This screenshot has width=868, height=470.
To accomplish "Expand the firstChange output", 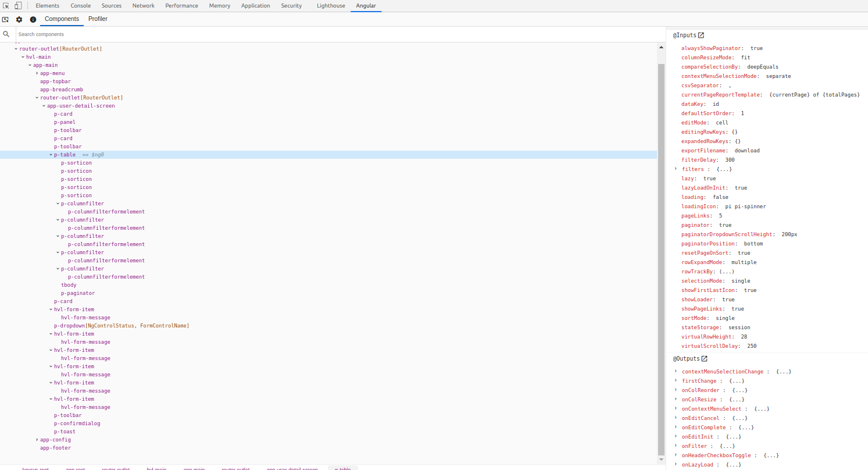I will pyautogui.click(x=676, y=380).
